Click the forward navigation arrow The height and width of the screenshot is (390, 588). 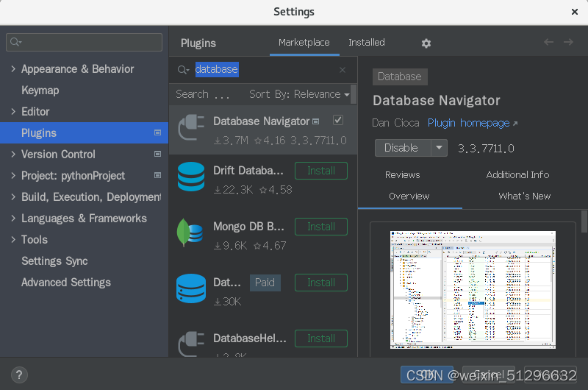coord(568,42)
